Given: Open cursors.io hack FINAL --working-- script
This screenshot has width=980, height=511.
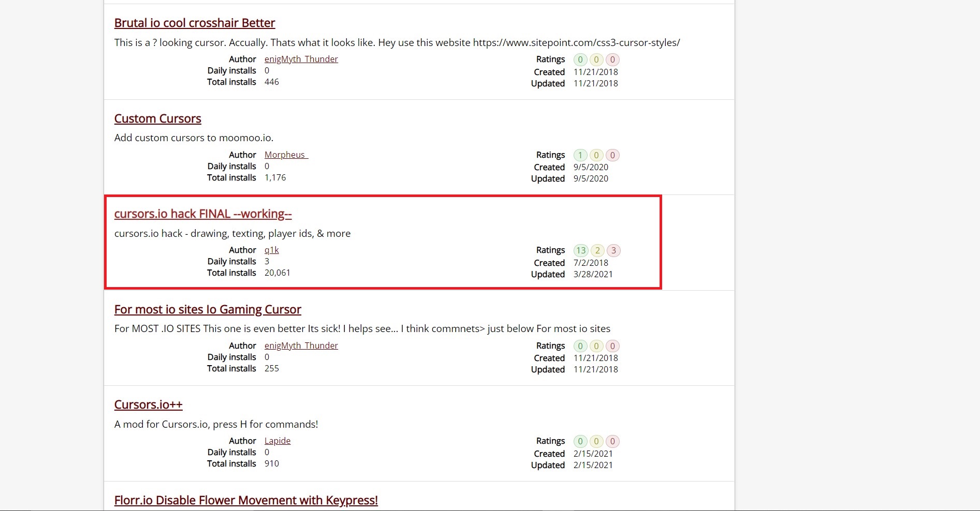Looking at the screenshot, I should (x=203, y=214).
